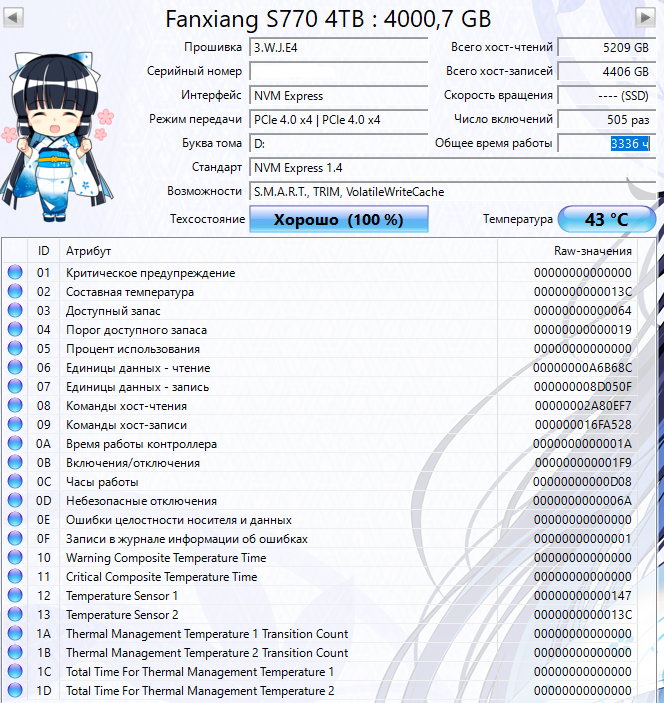Click status icon for Thermal Management Temperature 2 Transition
Image resolution: width=664 pixels, height=703 pixels.
pyautogui.click(x=15, y=652)
